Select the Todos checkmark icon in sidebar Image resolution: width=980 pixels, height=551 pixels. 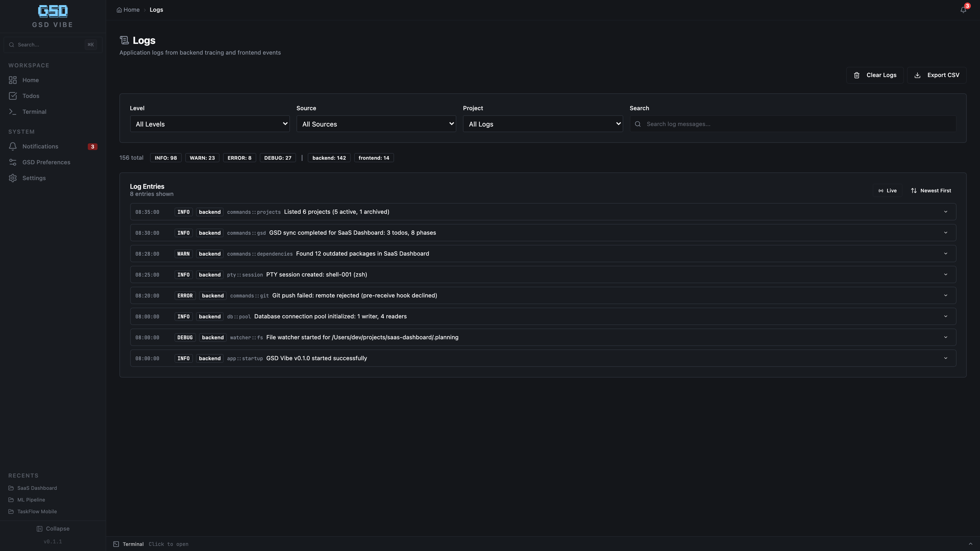[13, 96]
